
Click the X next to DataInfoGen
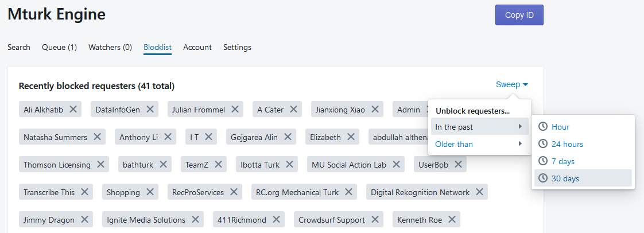(x=150, y=109)
